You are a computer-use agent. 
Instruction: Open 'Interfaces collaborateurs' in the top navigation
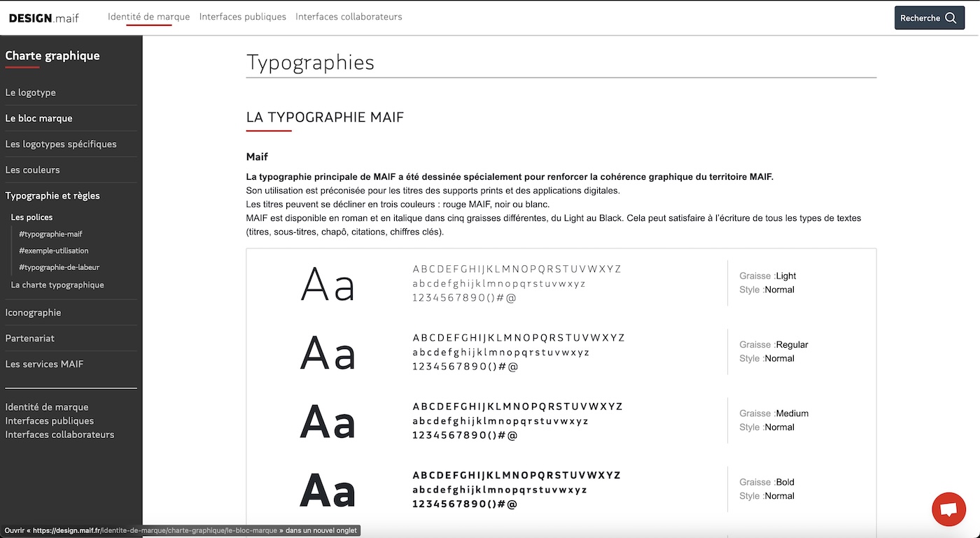349,16
